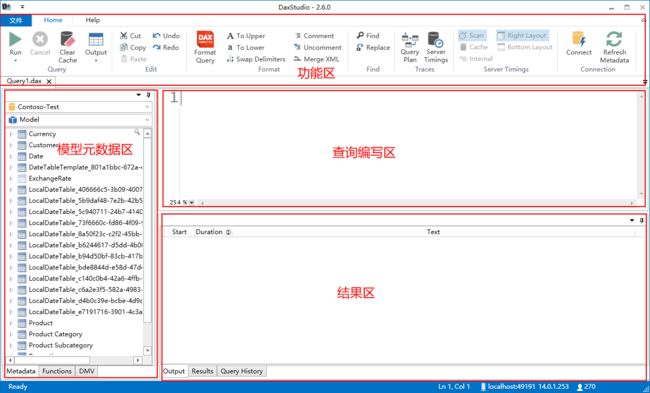This screenshot has width=650, height=393.
Task: Toggle the Right Layout option
Action: tap(522, 36)
